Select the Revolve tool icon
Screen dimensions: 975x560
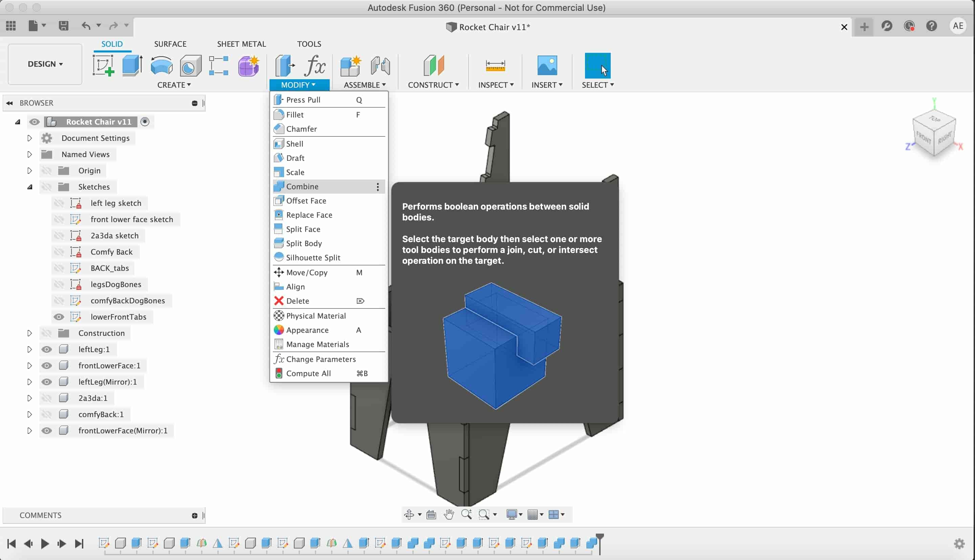(x=161, y=65)
